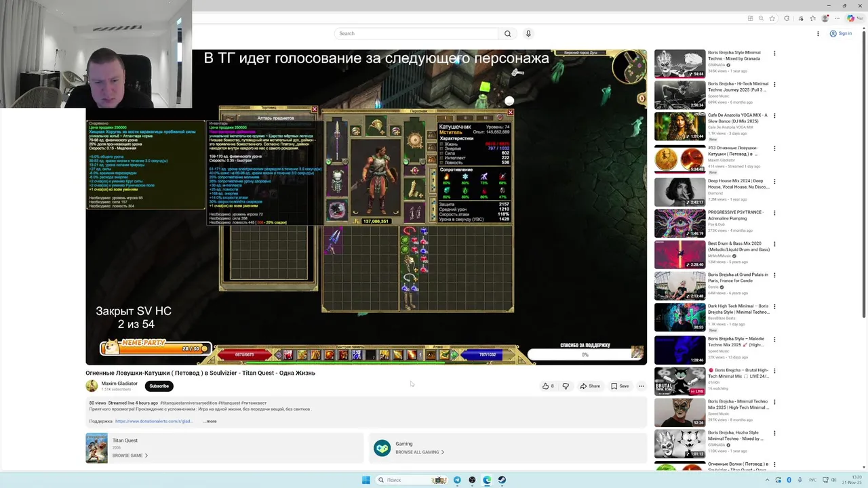This screenshot has width=868, height=488.
Task: Open BROWSE GAME link for Titan Quest
Action: tap(130, 455)
